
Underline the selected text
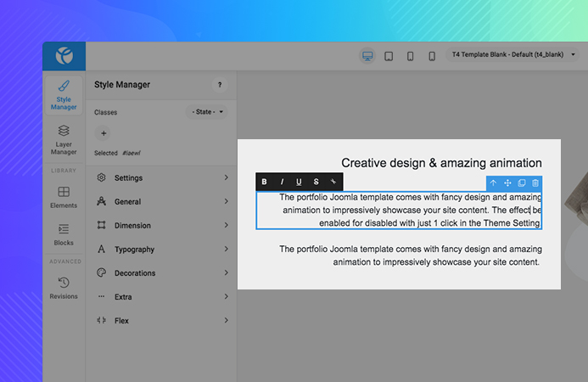(299, 182)
